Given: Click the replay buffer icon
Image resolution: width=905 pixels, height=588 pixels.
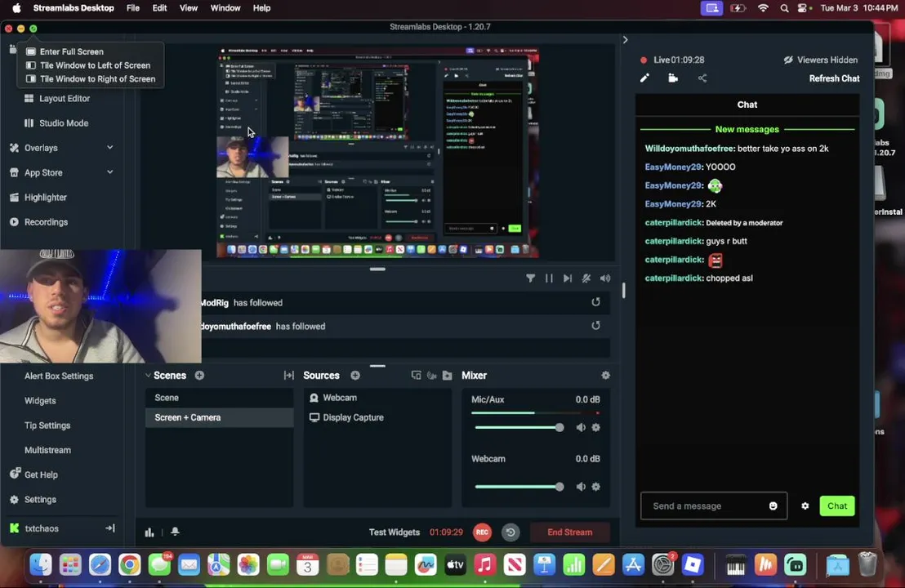Looking at the screenshot, I should tap(510, 532).
